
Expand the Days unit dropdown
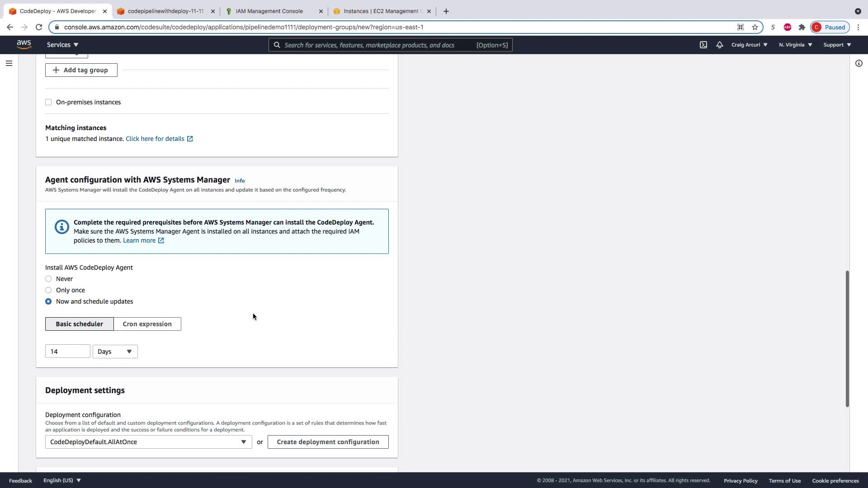pyautogui.click(x=115, y=352)
